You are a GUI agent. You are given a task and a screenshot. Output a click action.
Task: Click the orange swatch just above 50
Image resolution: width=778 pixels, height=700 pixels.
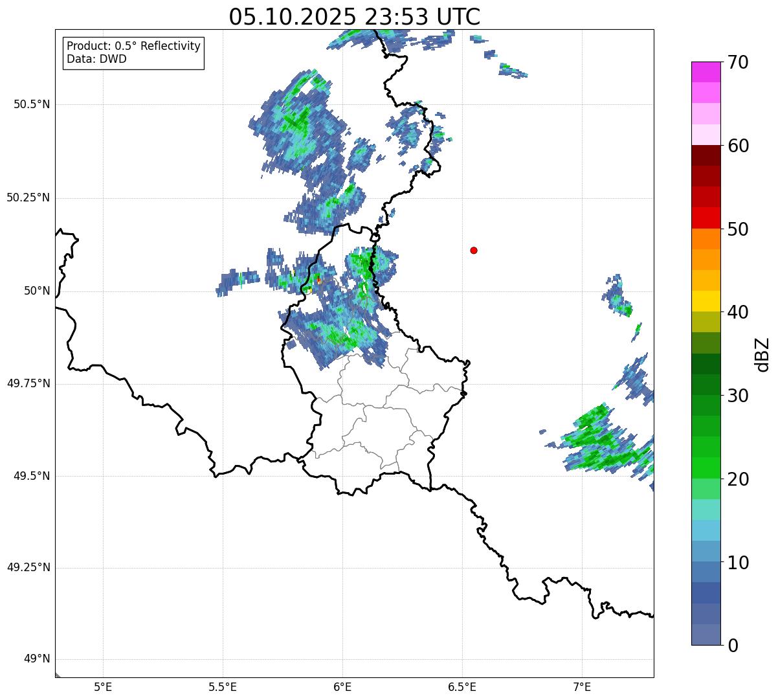(x=706, y=239)
